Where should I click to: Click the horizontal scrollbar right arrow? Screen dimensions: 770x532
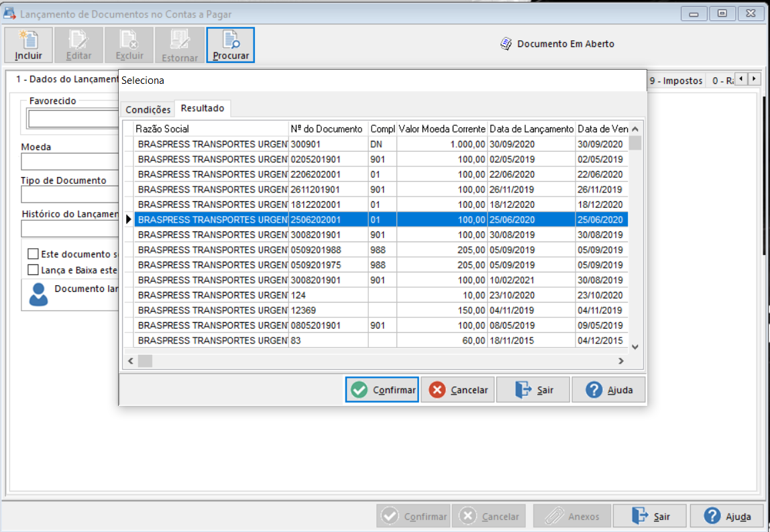click(621, 361)
